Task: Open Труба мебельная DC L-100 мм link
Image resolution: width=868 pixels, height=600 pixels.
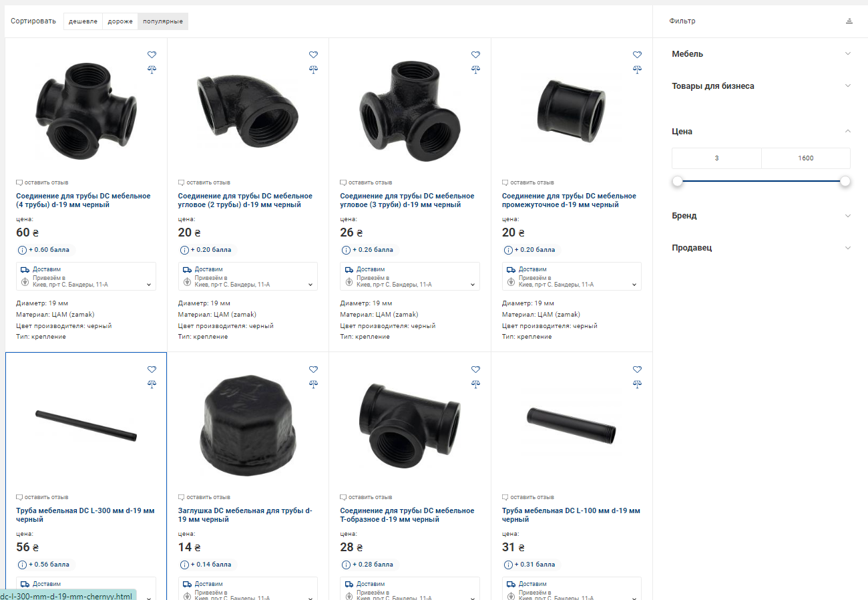Action: [571, 515]
